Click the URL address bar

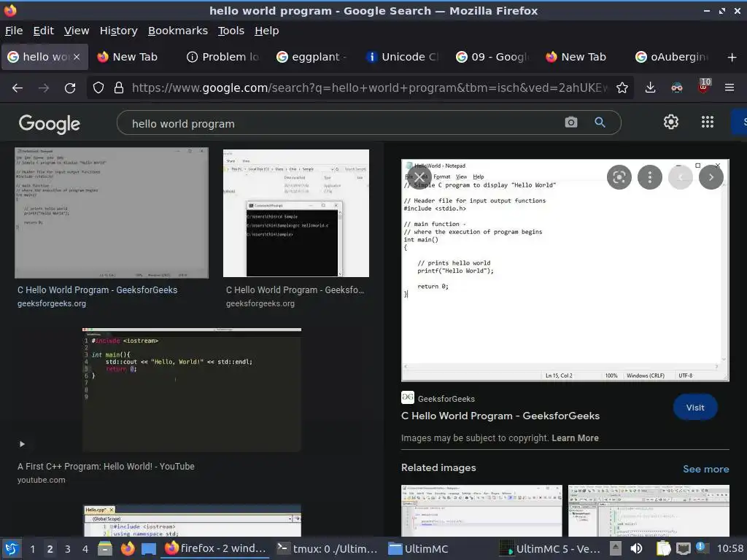click(x=370, y=87)
